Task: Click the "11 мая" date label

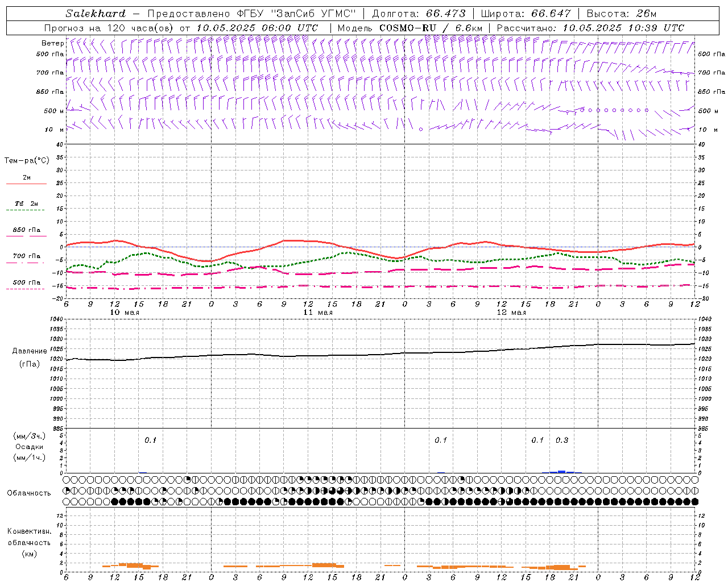Action: [318, 313]
